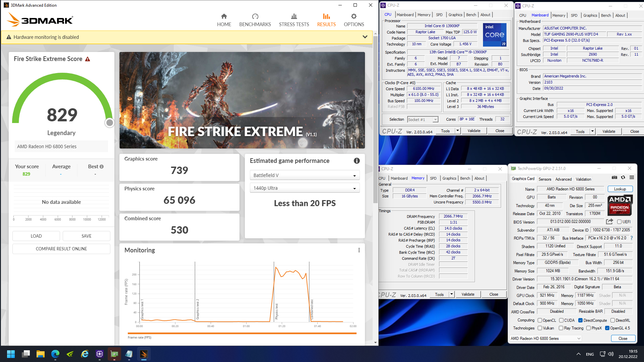Toggle Ray Tracing checkbox in GPU-Z

tap(561, 328)
